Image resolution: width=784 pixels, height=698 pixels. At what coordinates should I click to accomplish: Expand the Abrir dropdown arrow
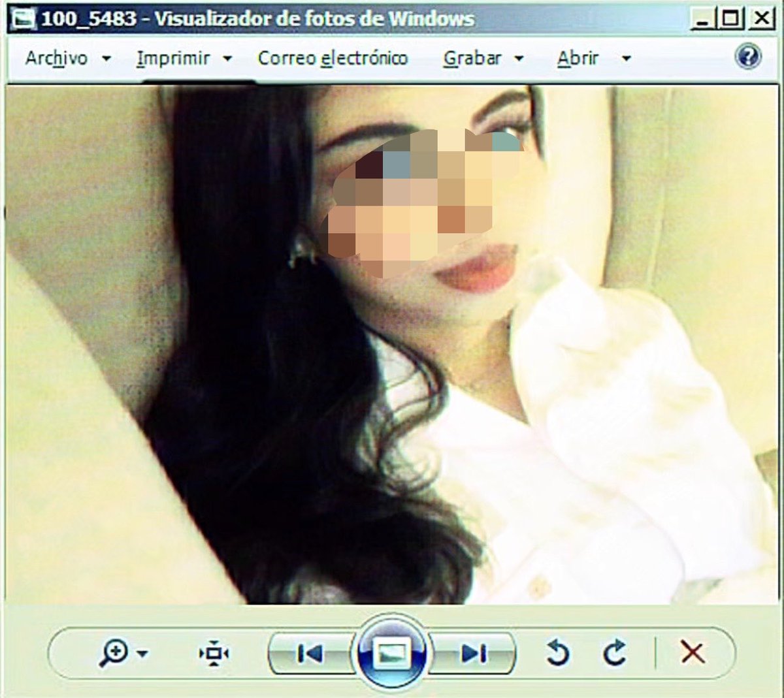tap(626, 59)
